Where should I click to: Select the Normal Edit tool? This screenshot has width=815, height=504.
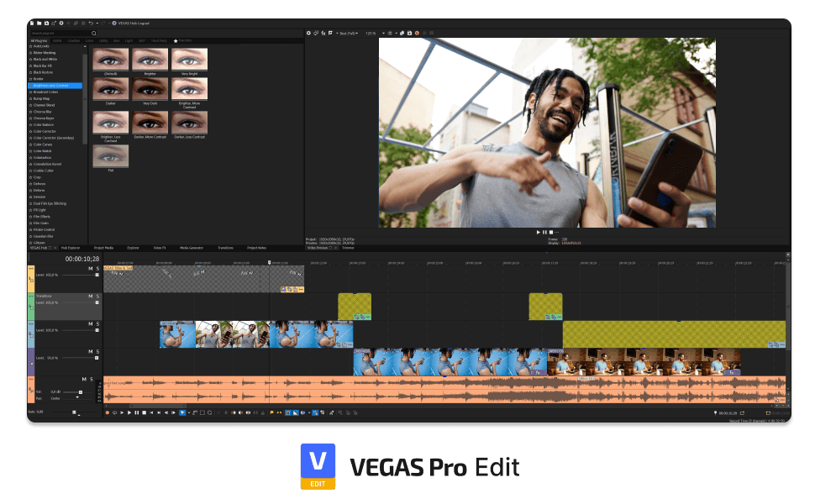(x=182, y=412)
